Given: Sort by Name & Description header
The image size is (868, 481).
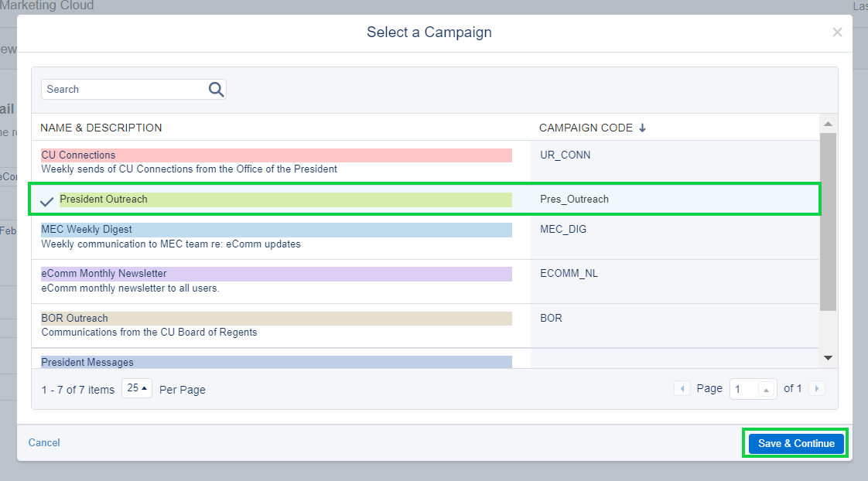Looking at the screenshot, I should pyautogui.click(x=101, y=128).
